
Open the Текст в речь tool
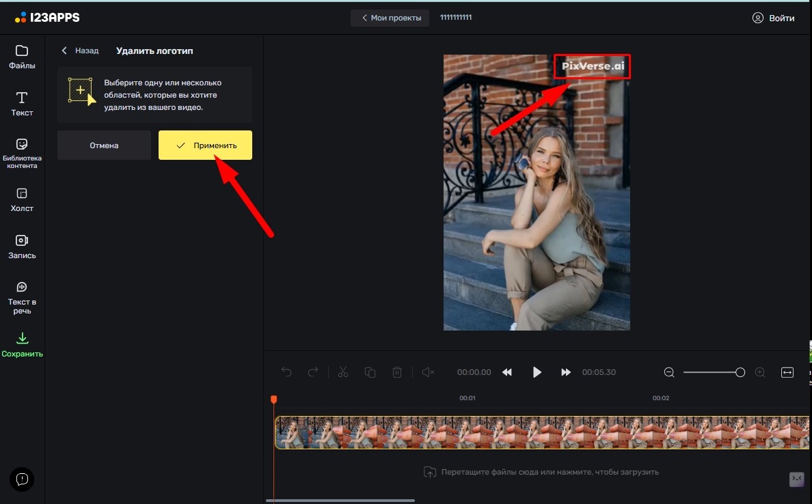22,295
